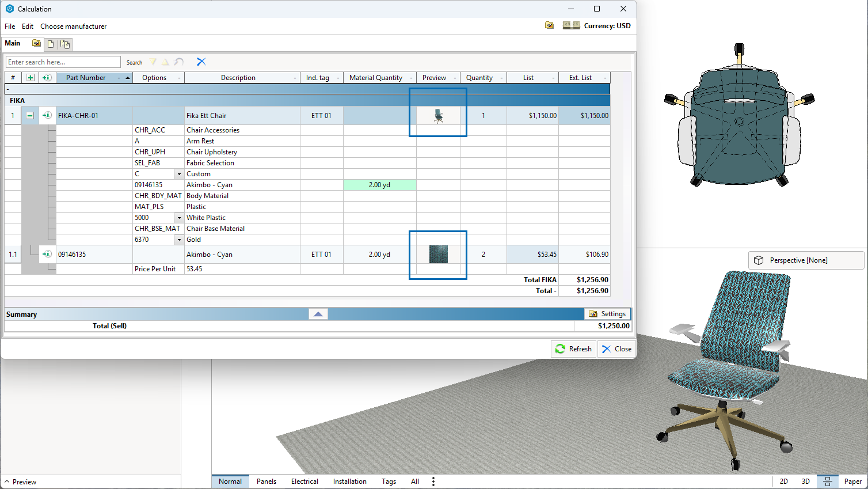Switch to the Tags tab

pos(389,482)
